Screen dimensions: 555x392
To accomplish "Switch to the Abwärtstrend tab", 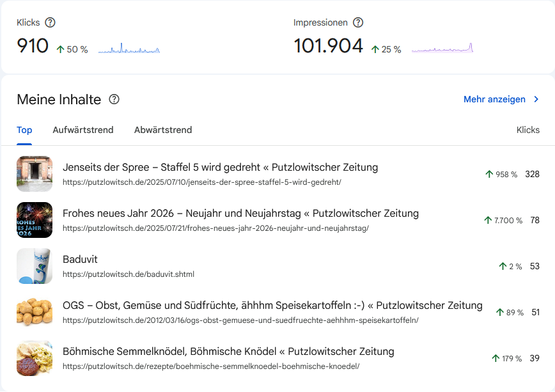I will 163,130.
